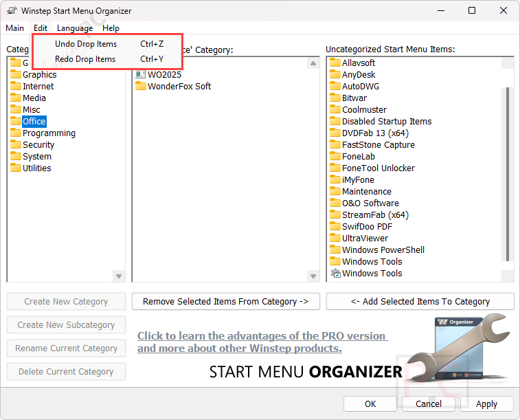Select FoneTool Unlocker in uncategorized list
The width and height of the screenshot is (520, 420).
(x=378, y=168)
